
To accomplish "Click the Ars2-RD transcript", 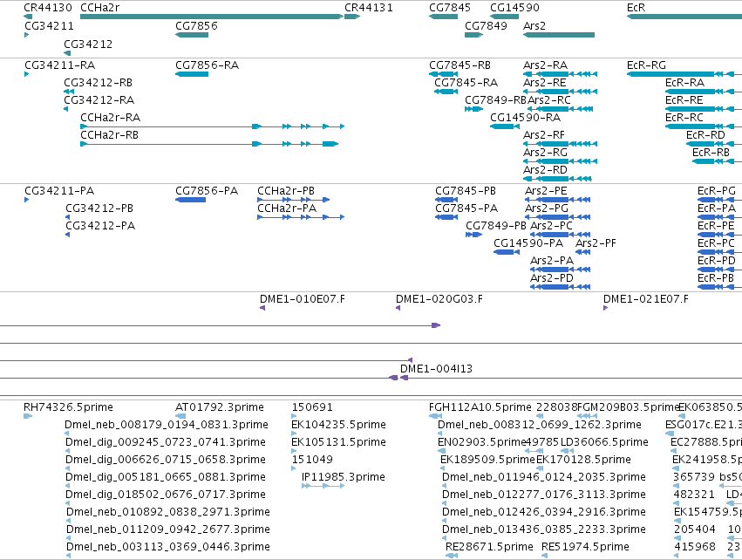I will [x=557, y=179].
